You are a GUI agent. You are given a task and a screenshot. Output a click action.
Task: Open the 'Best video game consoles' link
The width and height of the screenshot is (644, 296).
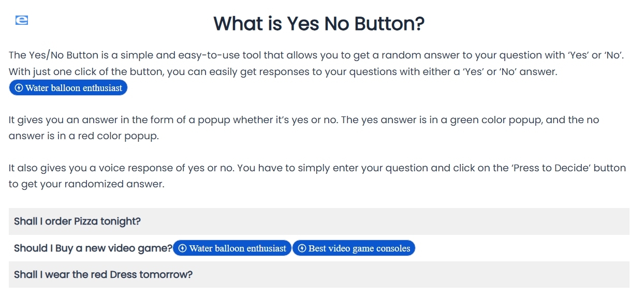click(359, 248)
